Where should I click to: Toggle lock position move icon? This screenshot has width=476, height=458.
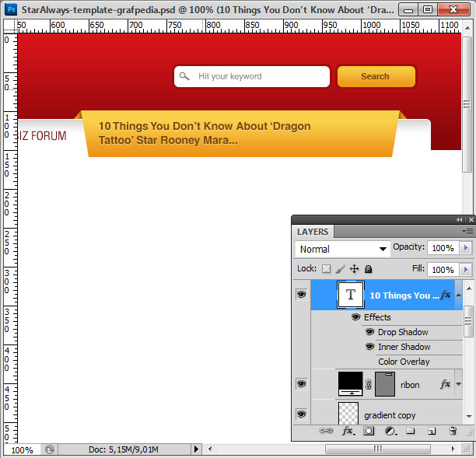(x=354, y=269)
